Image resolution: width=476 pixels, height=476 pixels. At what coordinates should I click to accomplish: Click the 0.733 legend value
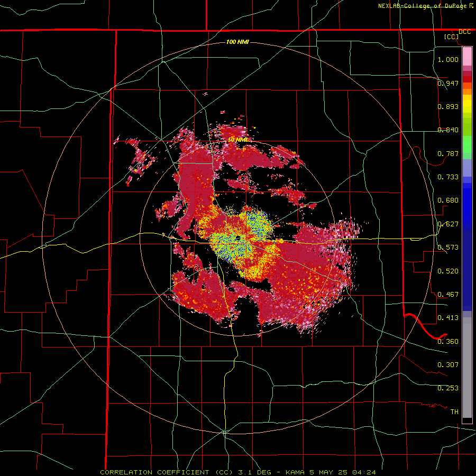pyautogui.click(x=448, y=177)
